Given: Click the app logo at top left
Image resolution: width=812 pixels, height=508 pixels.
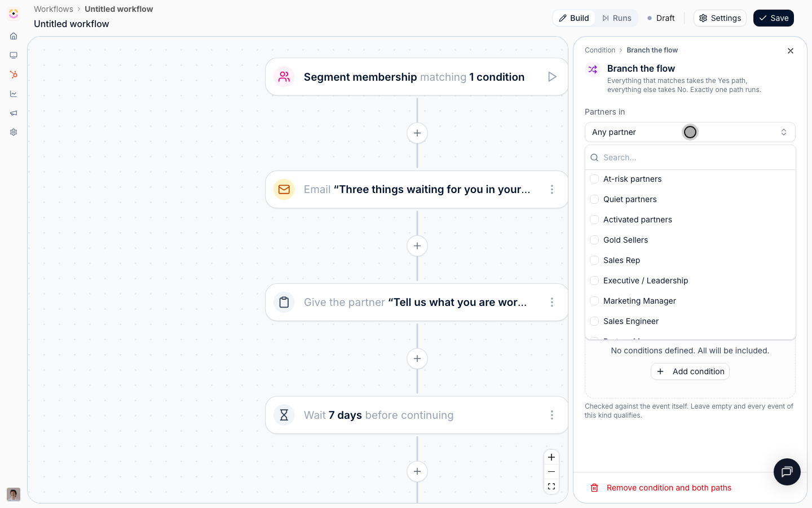Looking at the screenshot, I should point(14,14).
